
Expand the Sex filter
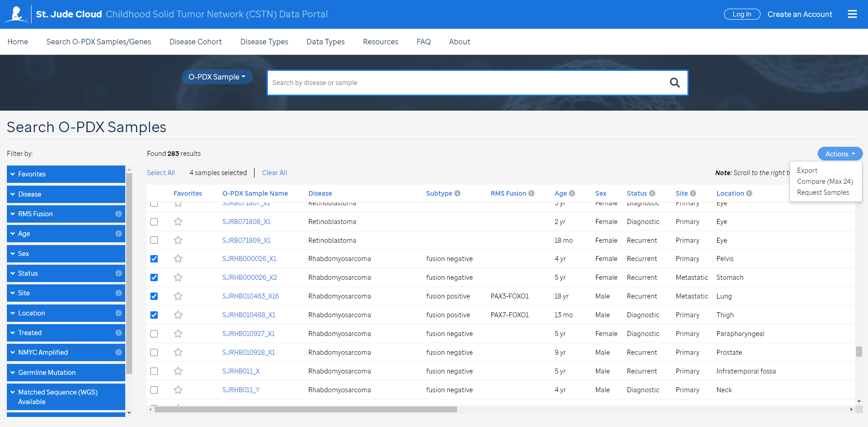pyautogui.click(x=66, y=254)
